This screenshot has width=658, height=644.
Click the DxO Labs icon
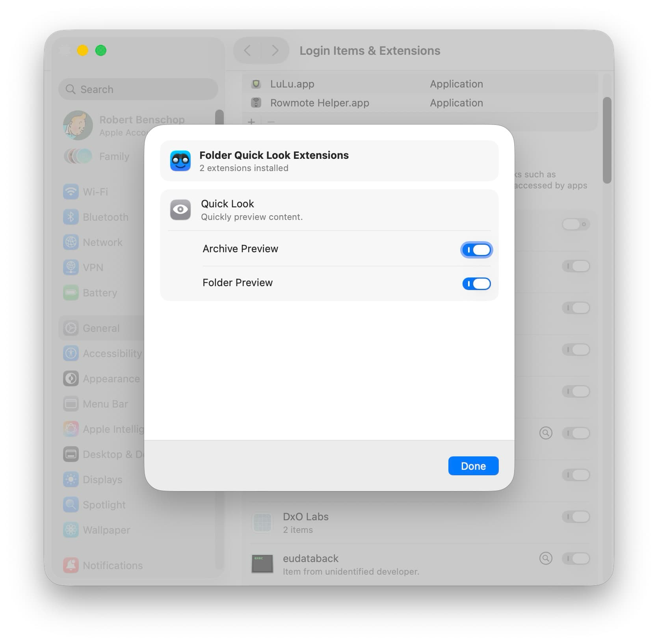[262, 523]
